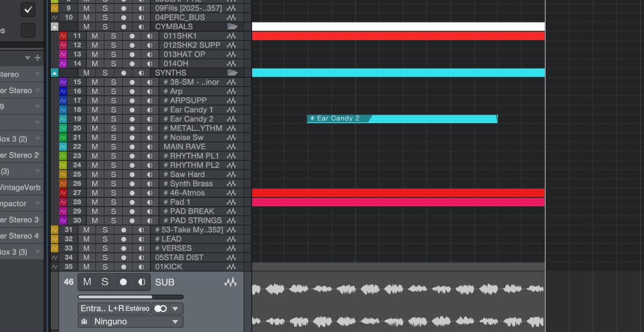Enable monitoring on the # LEAD track
Image resolution: width=644 pixels, height=332 pixels.
tap(141, 239)
